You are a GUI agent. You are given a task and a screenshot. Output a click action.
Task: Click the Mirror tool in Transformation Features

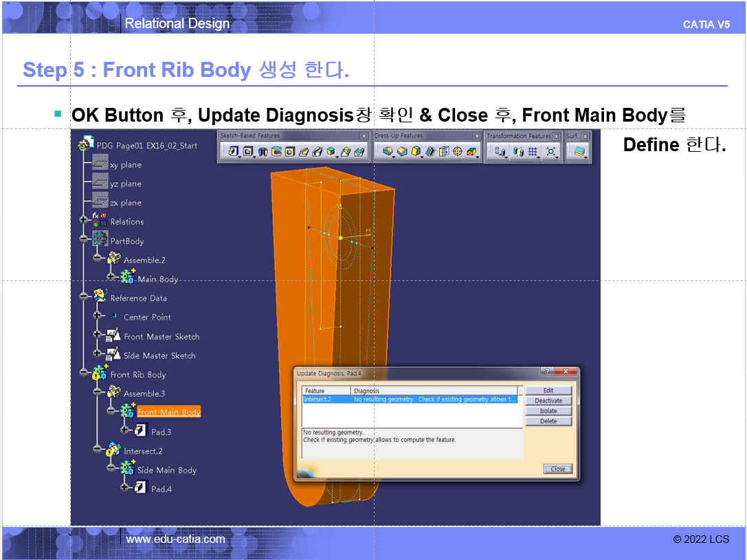517,152
